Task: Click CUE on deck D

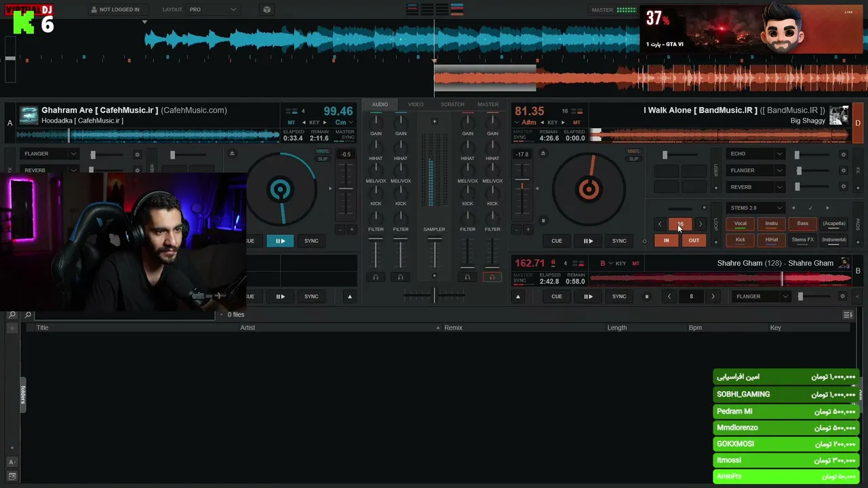Action: pyautogui.click(x=557, y=241)
